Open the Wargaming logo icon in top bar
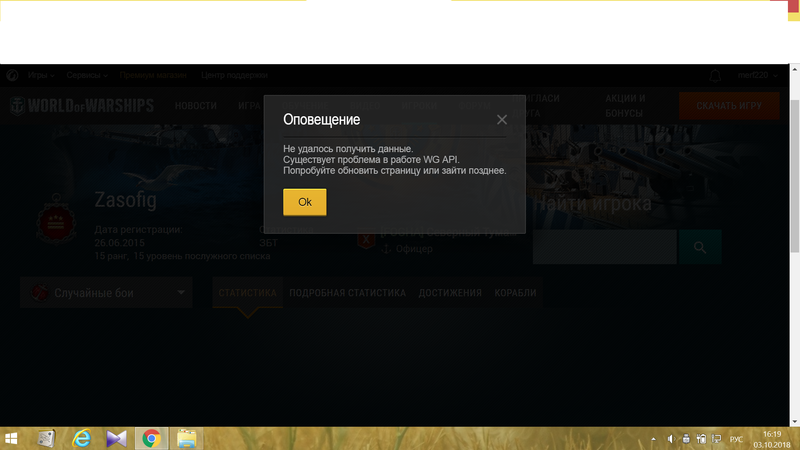800x450 pixels. pyautogui.click(x=12, y=75)
